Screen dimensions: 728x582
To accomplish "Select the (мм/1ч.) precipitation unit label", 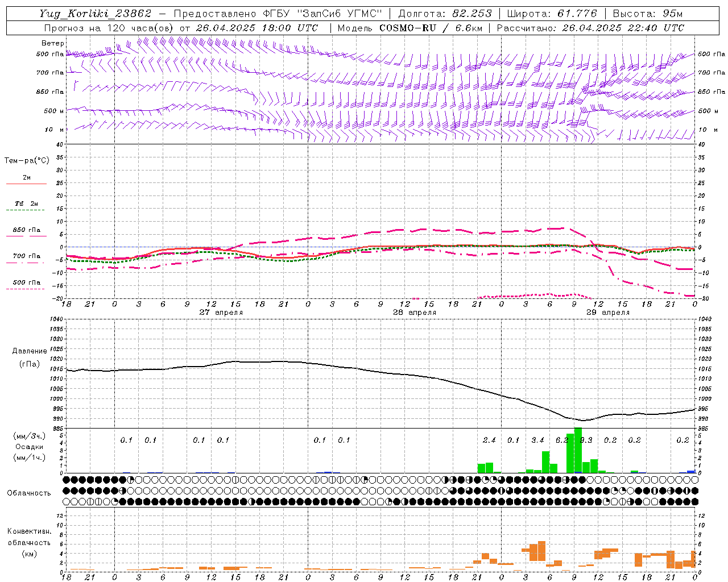I will pyautogui.click(x=30, y=458).
